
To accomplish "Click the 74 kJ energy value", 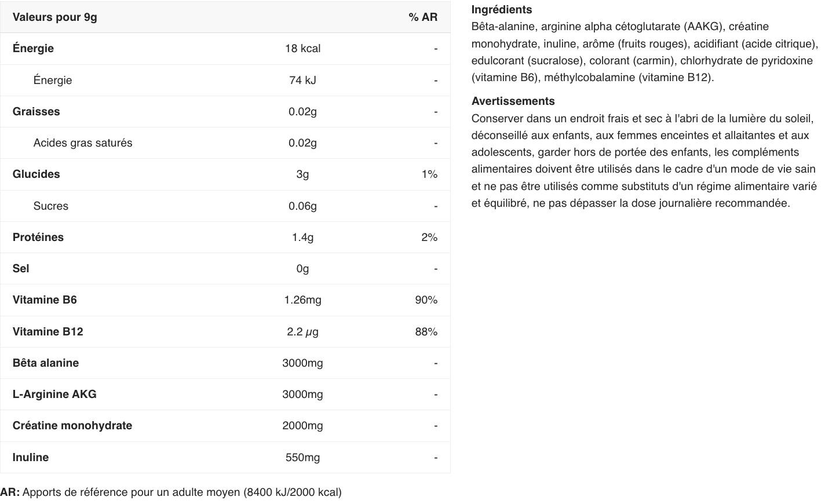I will 302,81.
